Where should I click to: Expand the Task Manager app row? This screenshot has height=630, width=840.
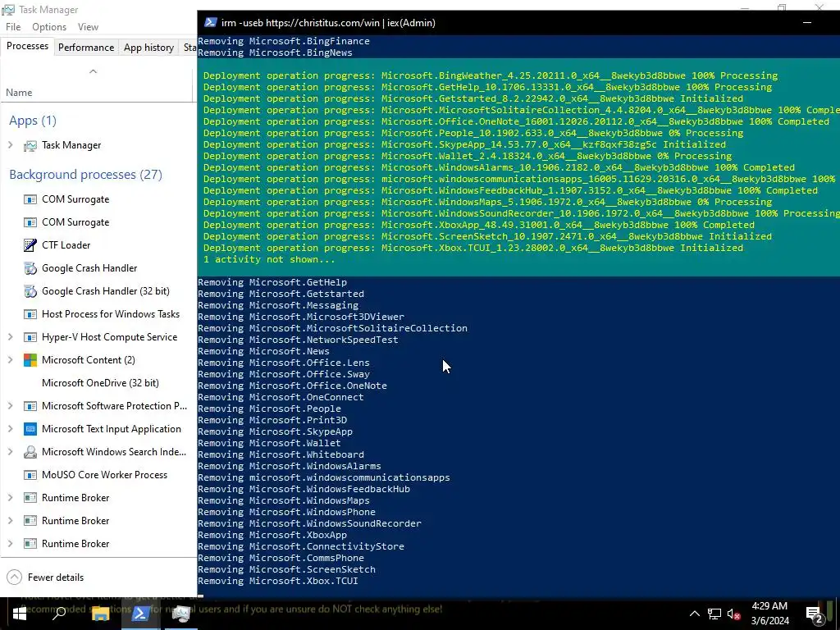point(10,145)
